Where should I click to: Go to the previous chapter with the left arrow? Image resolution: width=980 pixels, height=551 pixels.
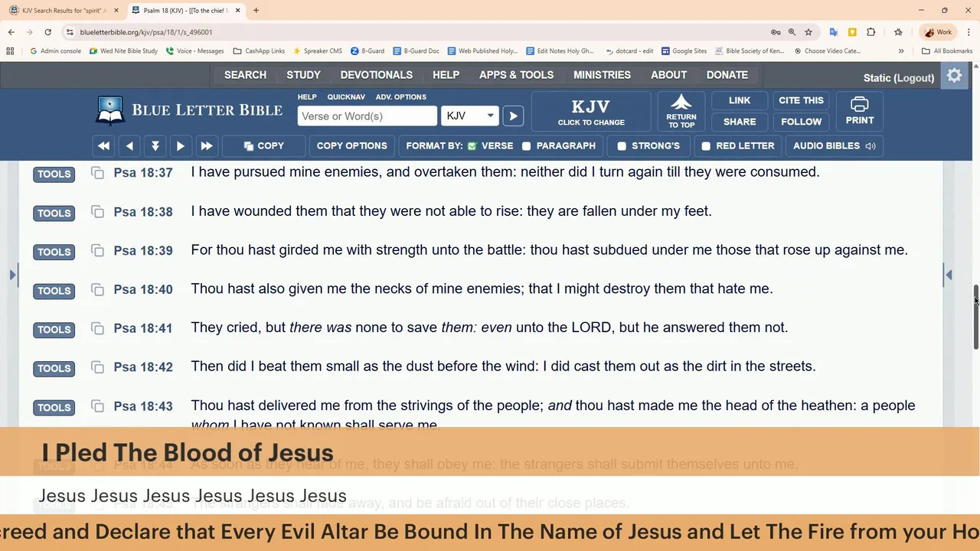coord(129,146)
